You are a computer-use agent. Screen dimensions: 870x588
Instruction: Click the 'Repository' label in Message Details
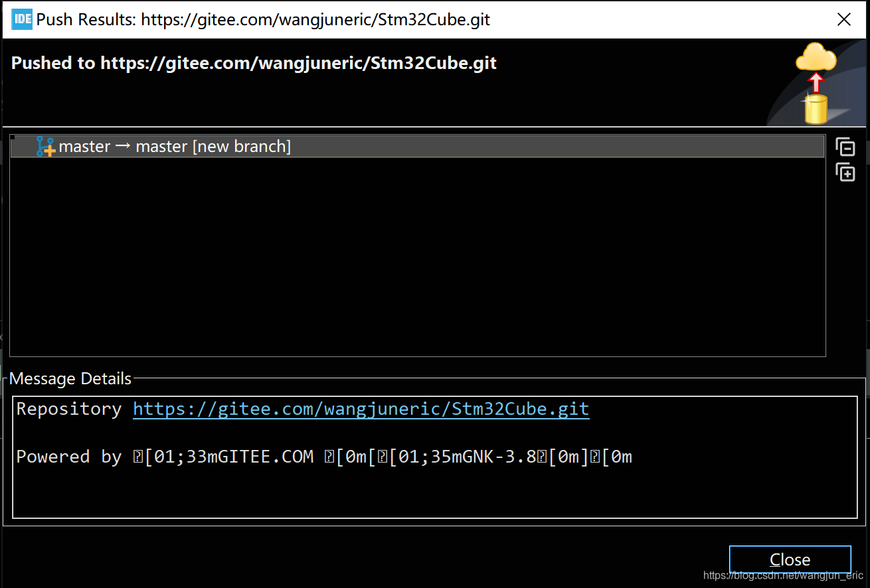pos(69,409)
